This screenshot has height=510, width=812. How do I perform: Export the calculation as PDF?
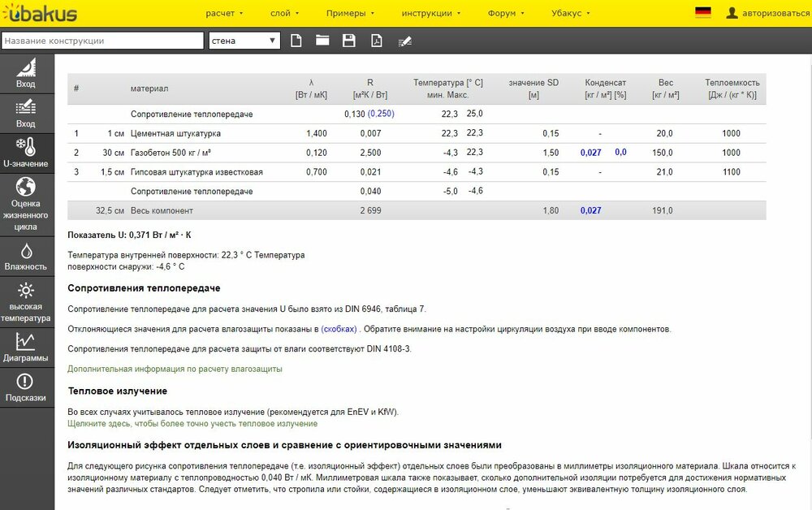377,41
